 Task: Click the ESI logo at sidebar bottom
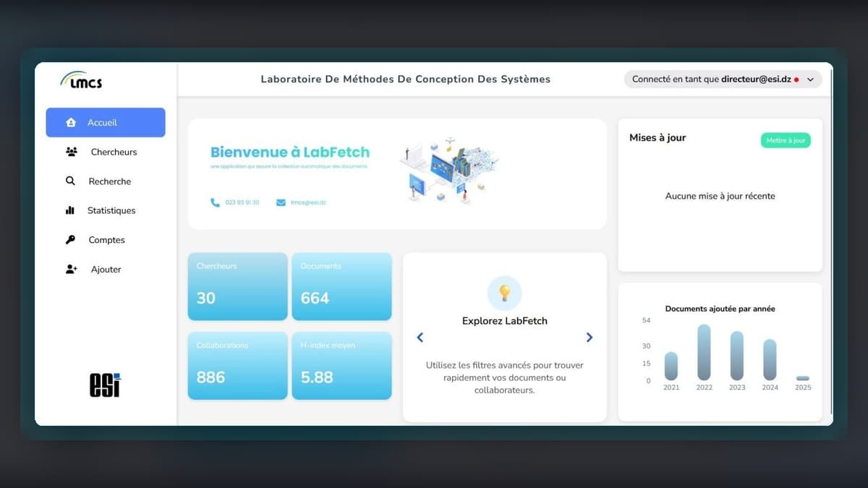(106, 385)
